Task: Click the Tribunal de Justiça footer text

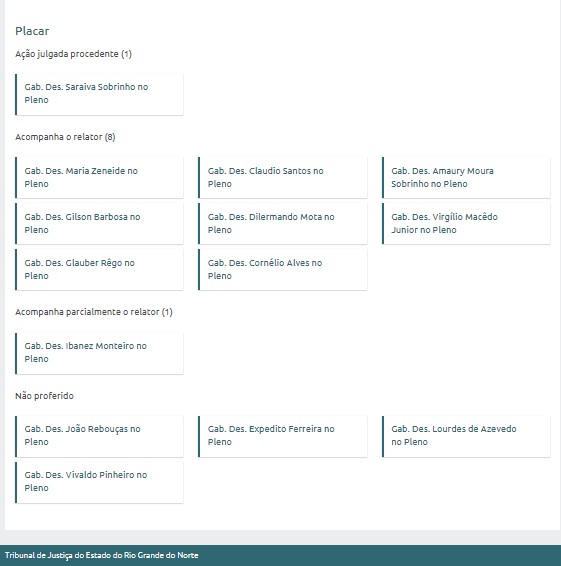Action: [x=101, y=555]
